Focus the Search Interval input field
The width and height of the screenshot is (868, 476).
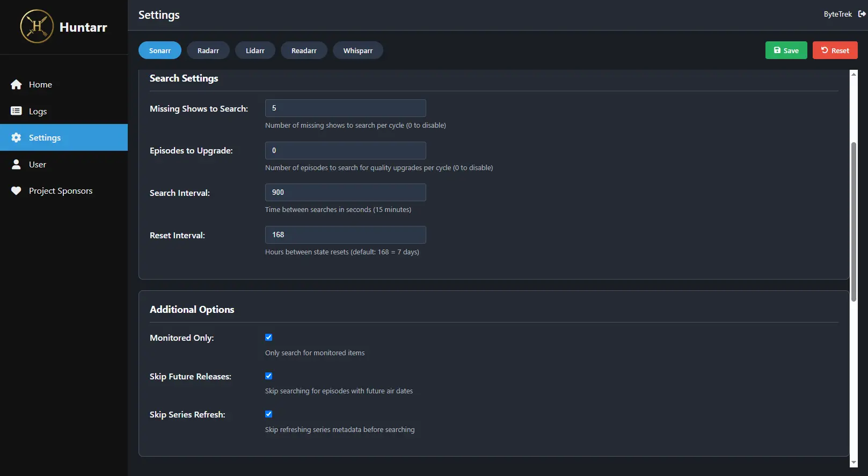click(345, 193)
